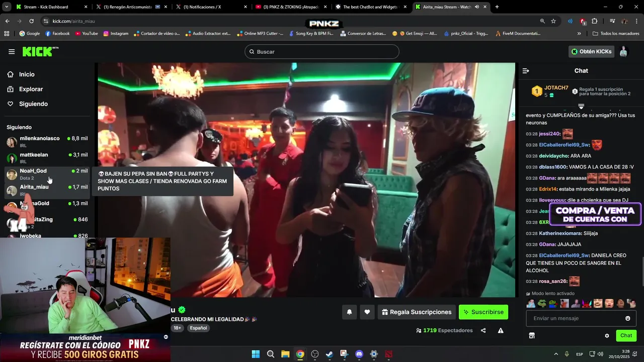Switch to Stream - Kick Dashboard tab

[50, 7]
